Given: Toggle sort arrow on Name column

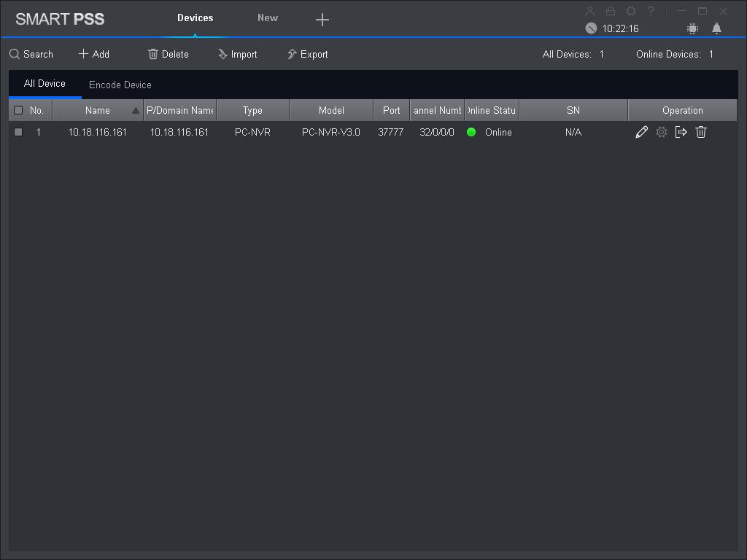Looking at the screenshot, I should (x=136, y=111).
